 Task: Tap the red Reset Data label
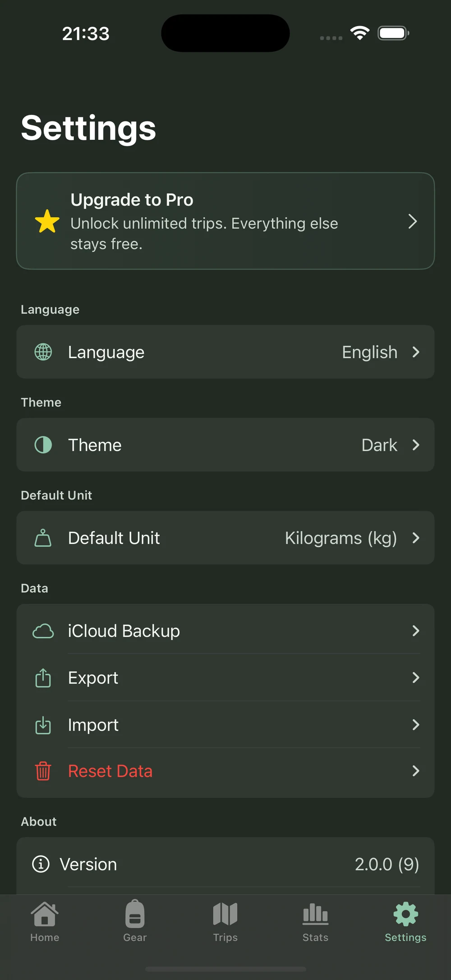pyautogui.click(x=110, y=771)
